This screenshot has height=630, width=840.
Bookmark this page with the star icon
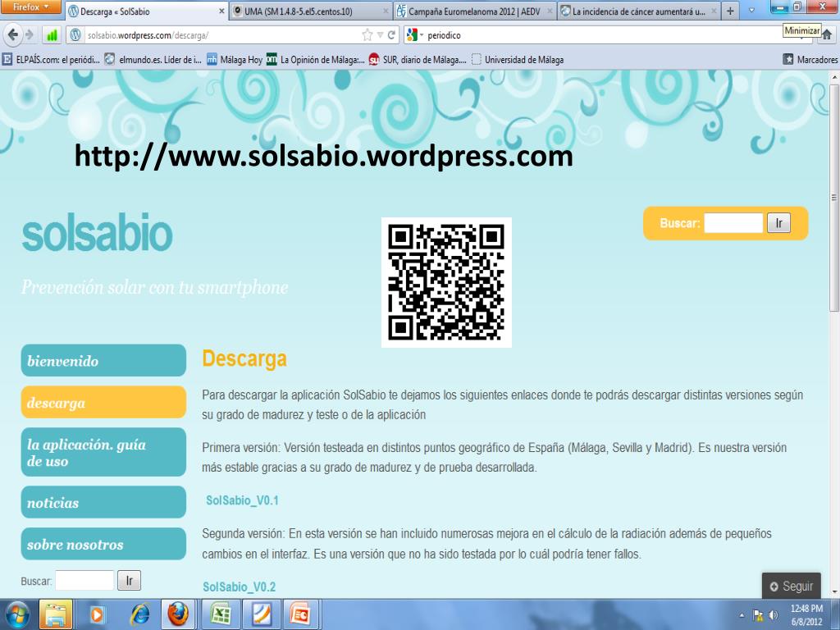tap(367, 35)
